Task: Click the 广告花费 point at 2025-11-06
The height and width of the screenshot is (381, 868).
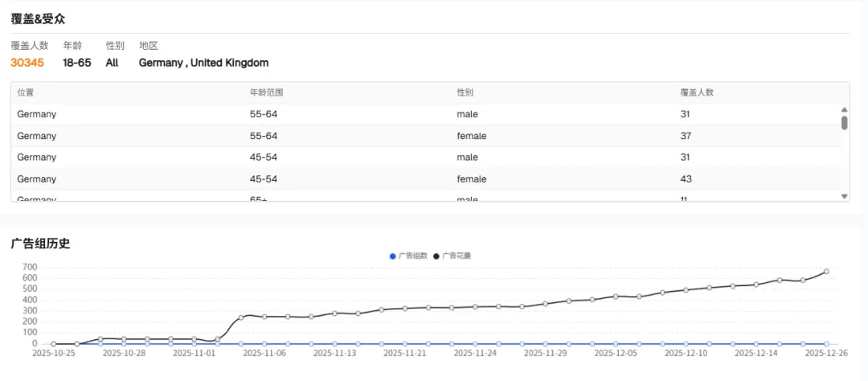Action: coord(264,317)
